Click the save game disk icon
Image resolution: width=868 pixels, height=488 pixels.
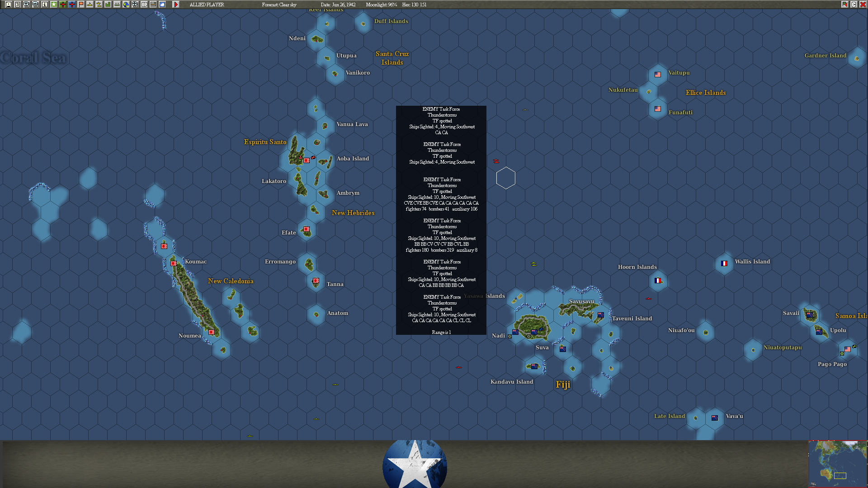tap(9, 5)
